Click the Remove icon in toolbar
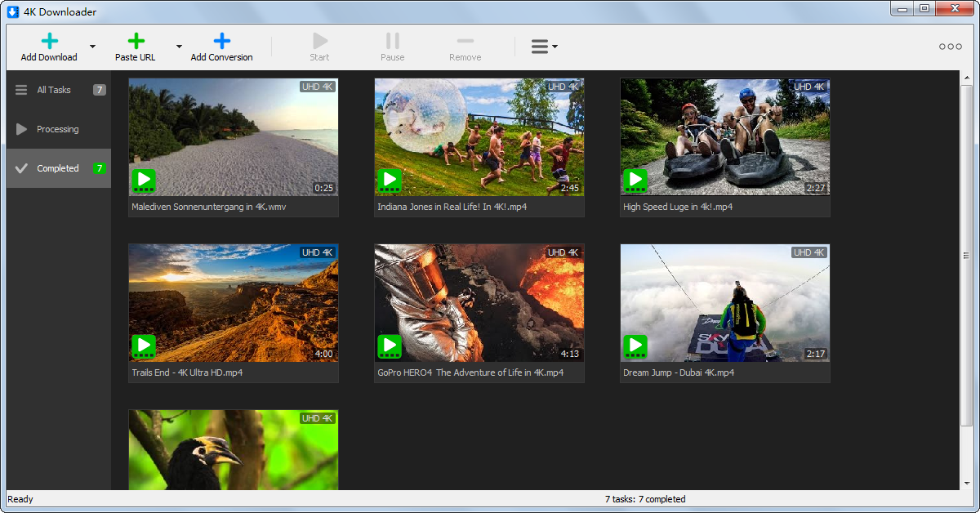This screenshot has height=513, width=980. click(x=465, y=41)
